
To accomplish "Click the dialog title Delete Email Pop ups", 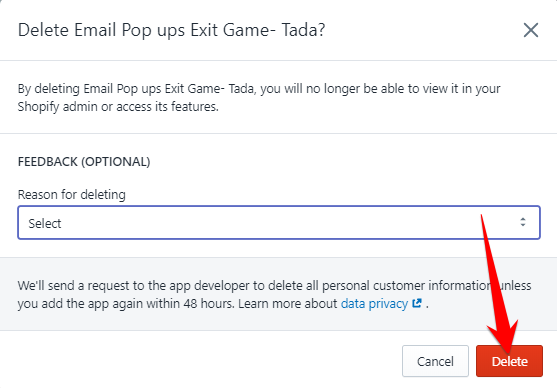I will pos(172,30).
